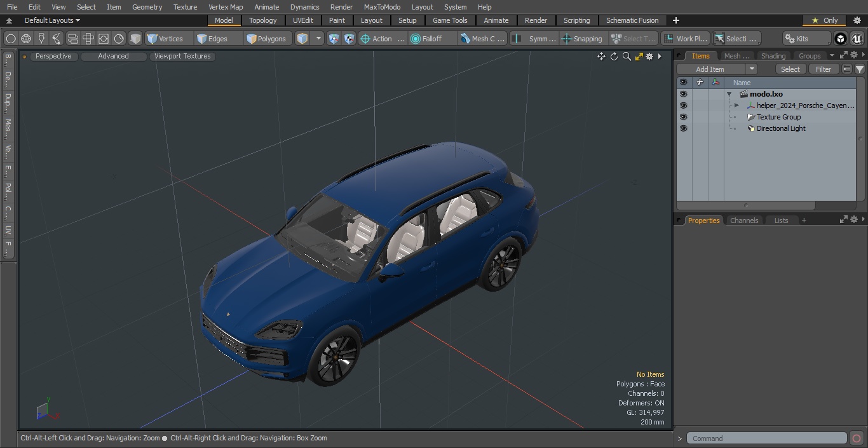Click the Unity cube icon
This screenshot has height=448, width=868.
[841, 39]
